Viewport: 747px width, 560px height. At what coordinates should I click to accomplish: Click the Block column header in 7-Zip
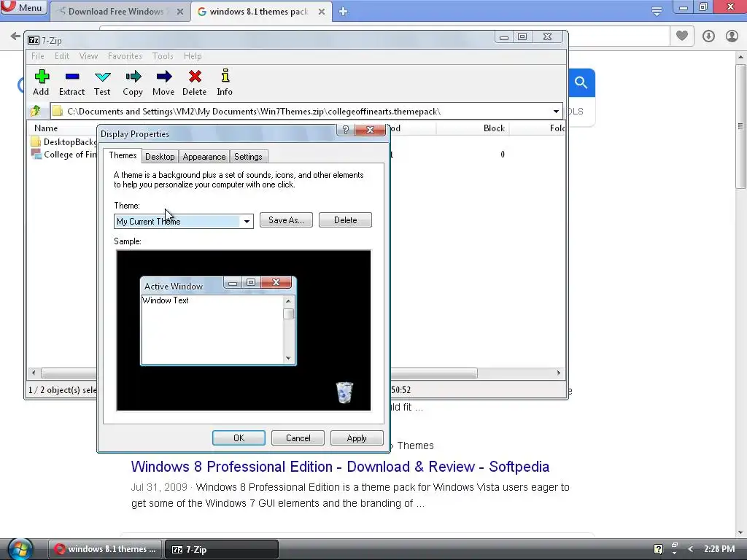[x=494, y=128]
